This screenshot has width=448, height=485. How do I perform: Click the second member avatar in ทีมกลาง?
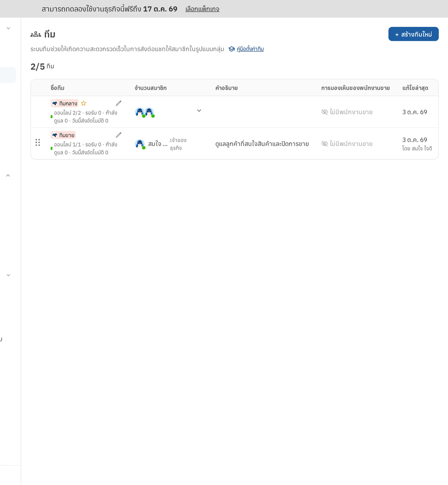point(149,112)
